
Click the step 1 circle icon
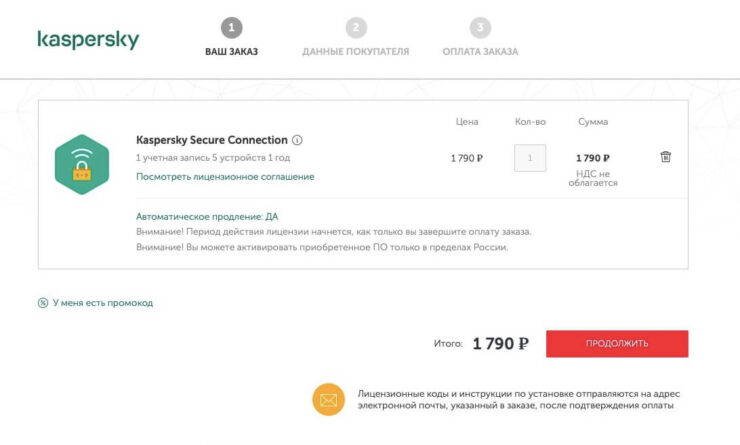tap(231, 28)
